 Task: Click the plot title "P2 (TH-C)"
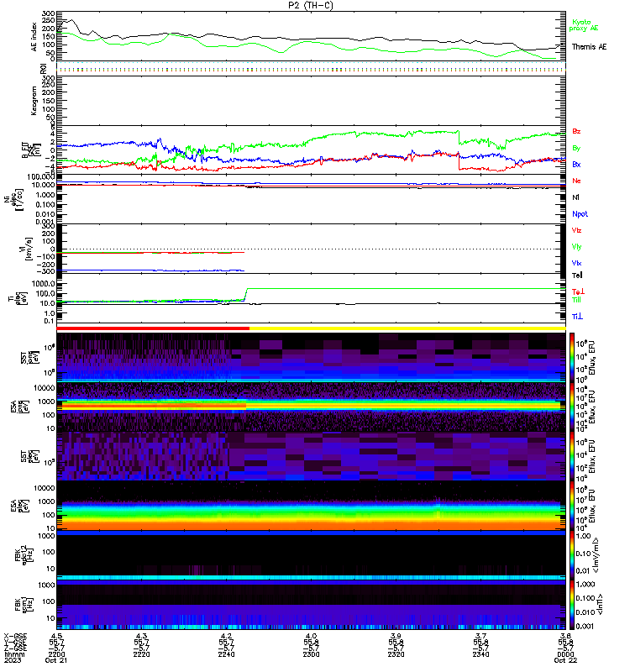coord(311,5)
